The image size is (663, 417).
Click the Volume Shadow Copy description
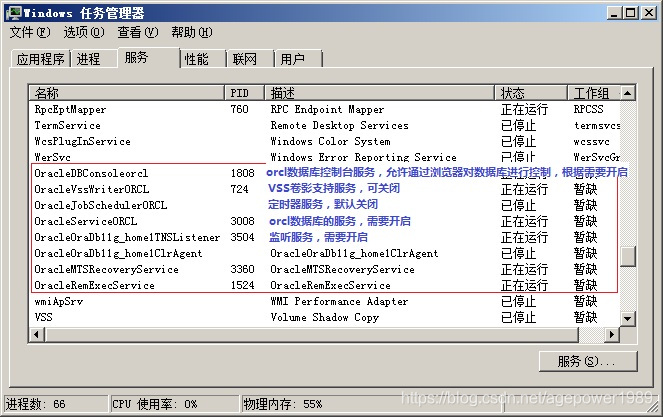click(x=325, y=318)
